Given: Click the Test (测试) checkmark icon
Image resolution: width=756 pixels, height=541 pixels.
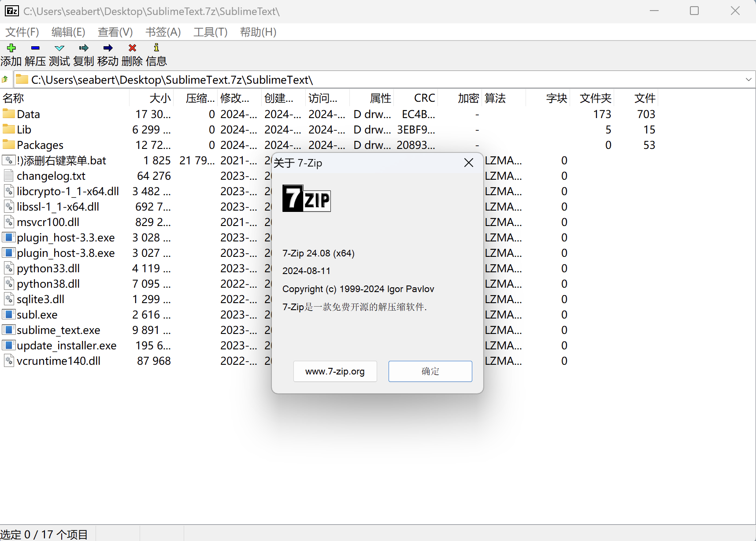Looking at the screenshot, I should 59,48.
